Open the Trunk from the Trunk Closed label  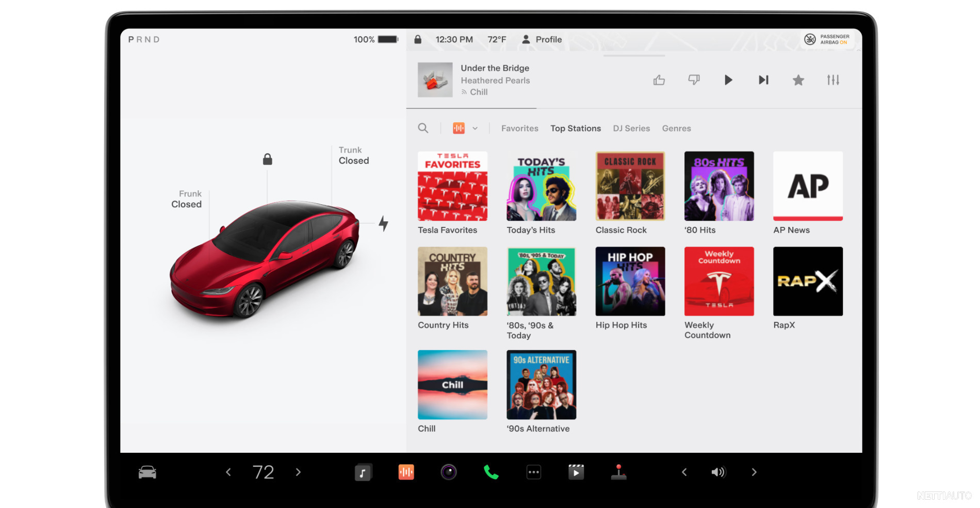click(354, 155)
